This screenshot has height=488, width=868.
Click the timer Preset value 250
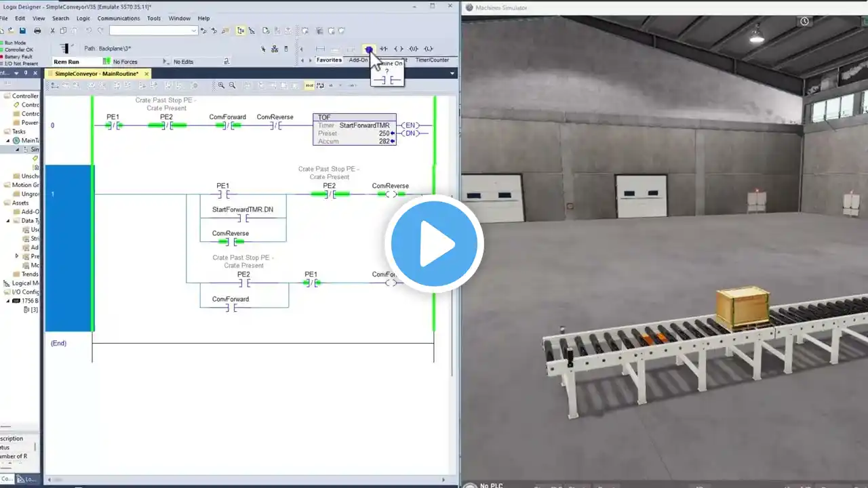(x=384, y=134)
